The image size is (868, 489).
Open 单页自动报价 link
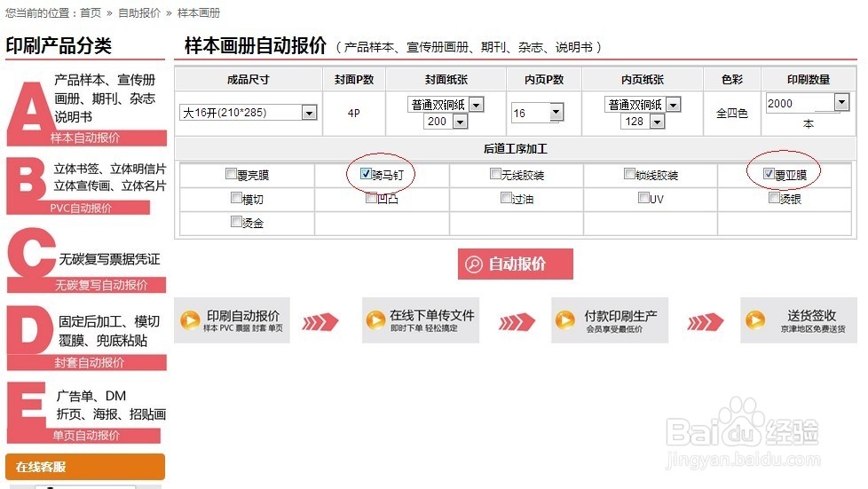(86, 436)
